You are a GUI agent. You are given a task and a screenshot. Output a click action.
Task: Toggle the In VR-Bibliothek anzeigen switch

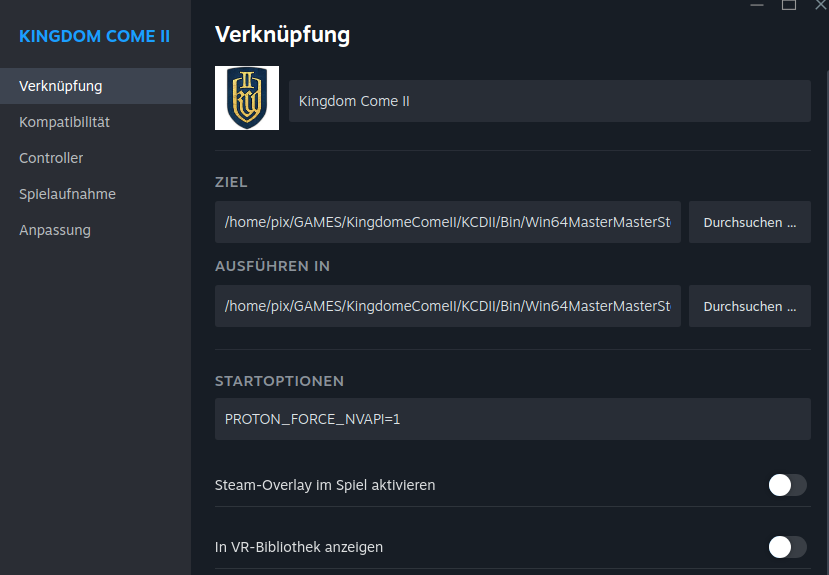[787, 547]
